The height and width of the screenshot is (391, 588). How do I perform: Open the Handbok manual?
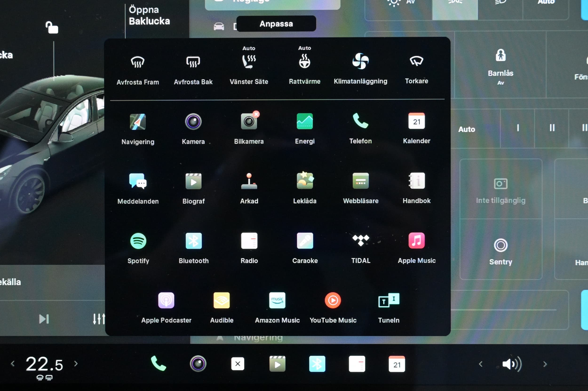[417, 181]
